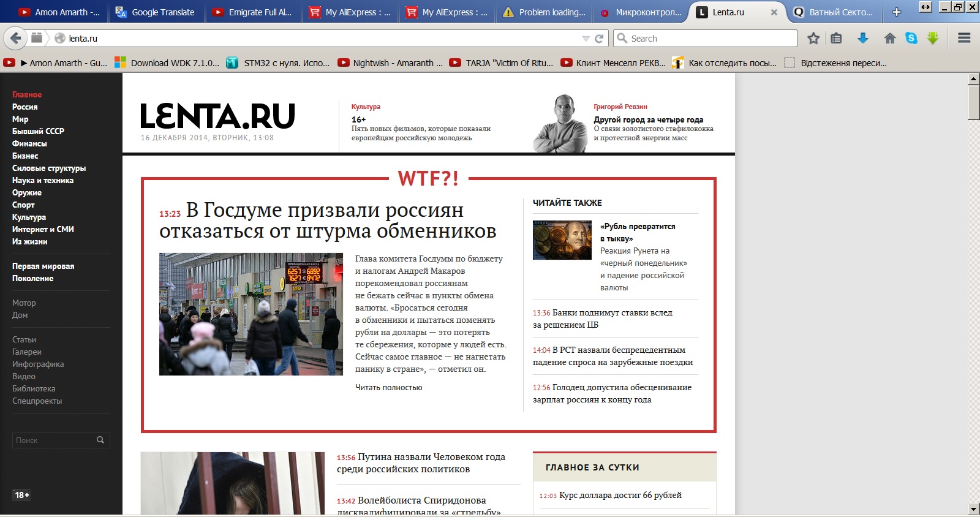
Task: Select Финансы in the left sidebar menu
Action: tap(29, 143)
